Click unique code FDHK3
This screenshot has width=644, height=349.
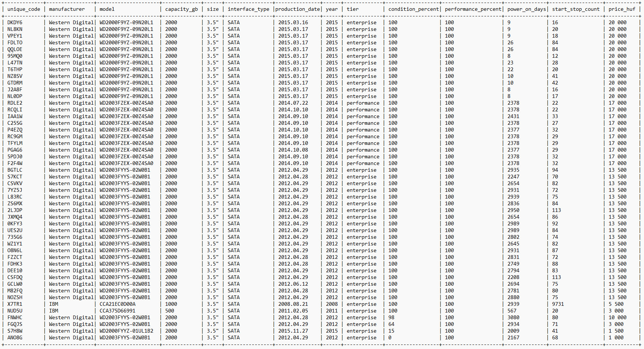click(x=15, y=264)
